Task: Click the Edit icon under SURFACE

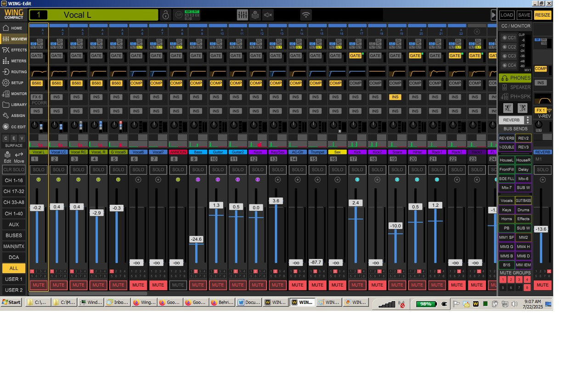Action: pos(7,157)
